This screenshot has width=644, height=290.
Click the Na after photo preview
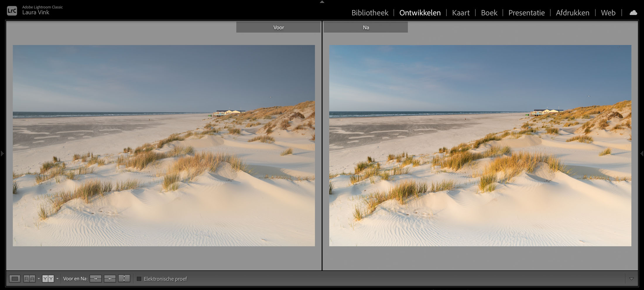pos(480,146)
